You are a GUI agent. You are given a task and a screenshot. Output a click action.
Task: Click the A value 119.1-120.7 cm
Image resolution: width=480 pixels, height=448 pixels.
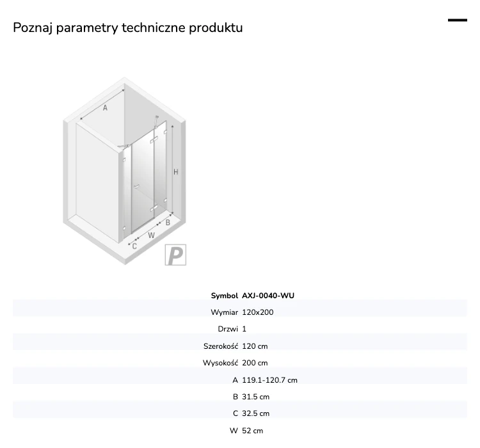tap(269, 380)
